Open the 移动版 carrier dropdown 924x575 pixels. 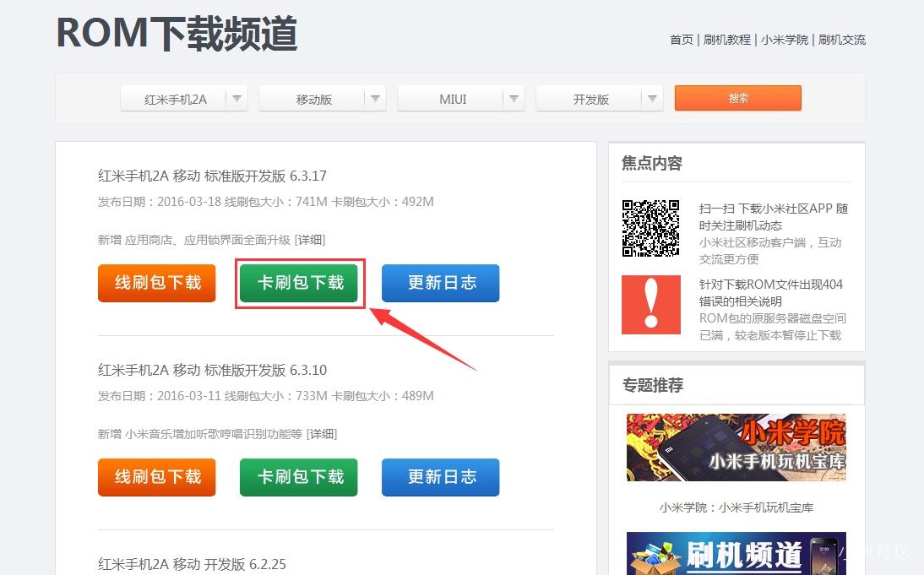point(322,98)
